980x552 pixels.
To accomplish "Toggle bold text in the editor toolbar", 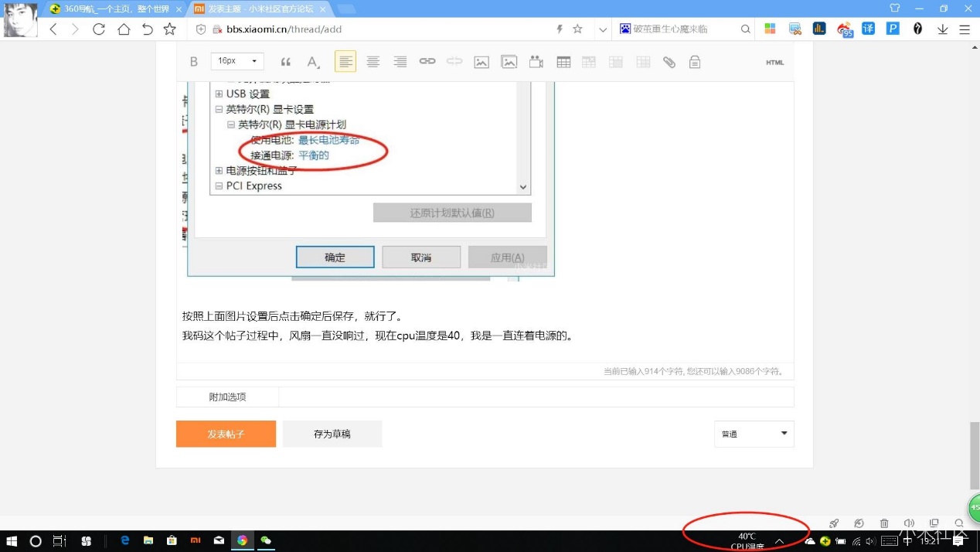I will pos(194,62).
